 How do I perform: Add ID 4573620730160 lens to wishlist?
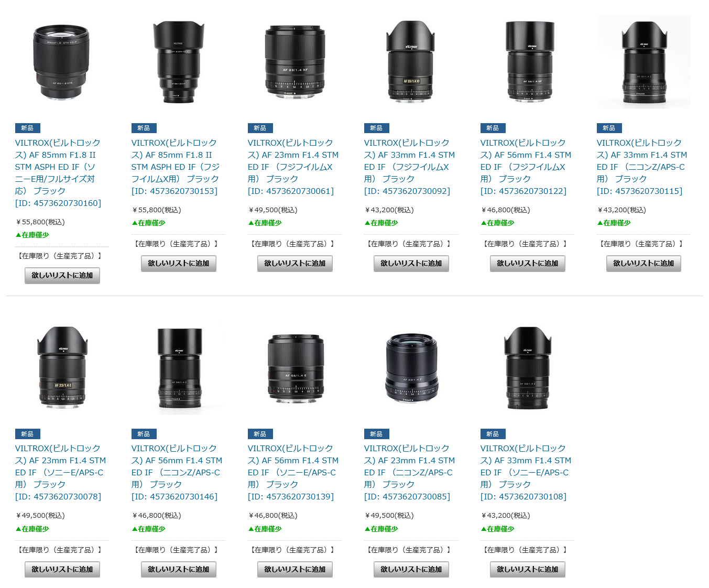pyautogui.click(x=62, y=276)
